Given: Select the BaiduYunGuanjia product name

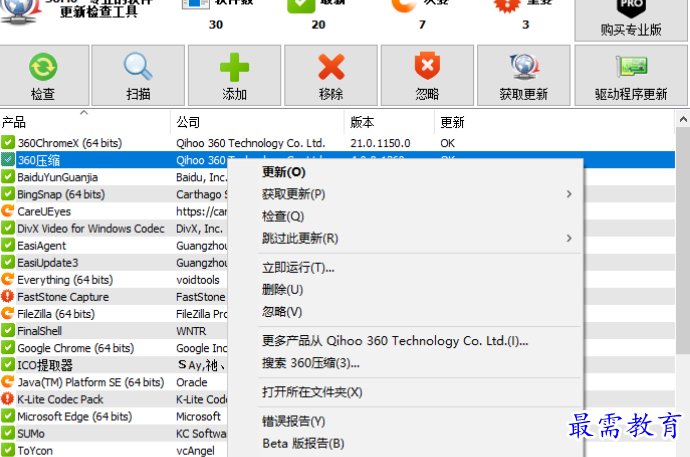Looking at the screenshot, I should click(x=58, y=177).
